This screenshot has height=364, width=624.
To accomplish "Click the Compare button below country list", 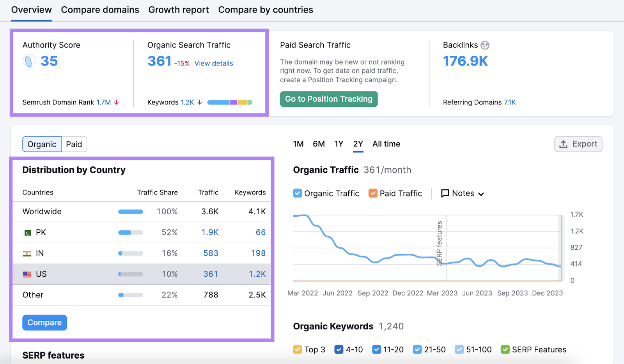I will pyautogui.click(x=44, y=322).
